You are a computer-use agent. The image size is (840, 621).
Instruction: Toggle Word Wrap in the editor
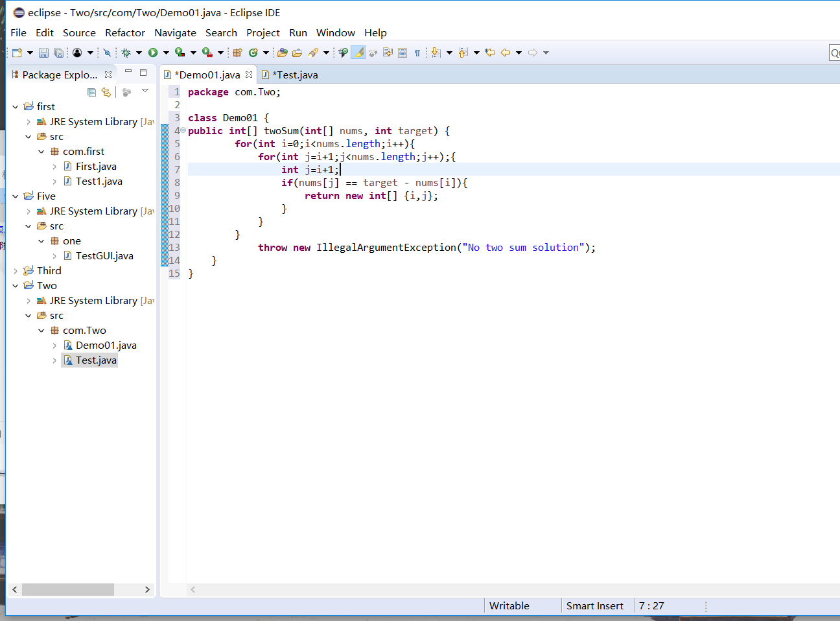(x=388, y=53)
